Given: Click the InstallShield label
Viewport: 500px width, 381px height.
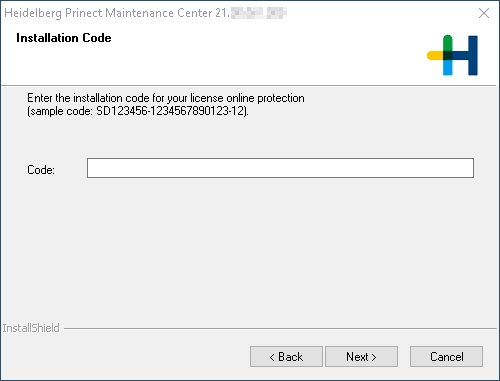Looking at the screenshot, I should point(31,328).
